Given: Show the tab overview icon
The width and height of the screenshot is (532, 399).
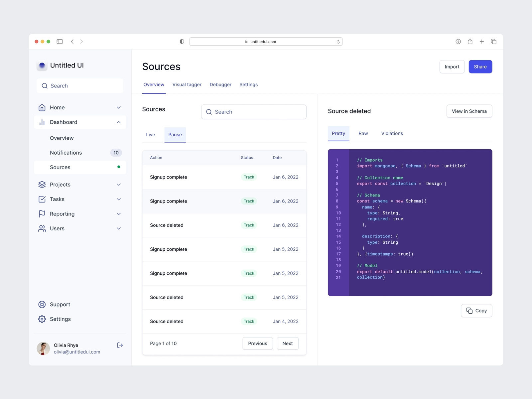Looking at the screenshot, I should pyautogui.click(x=493, y=42).
